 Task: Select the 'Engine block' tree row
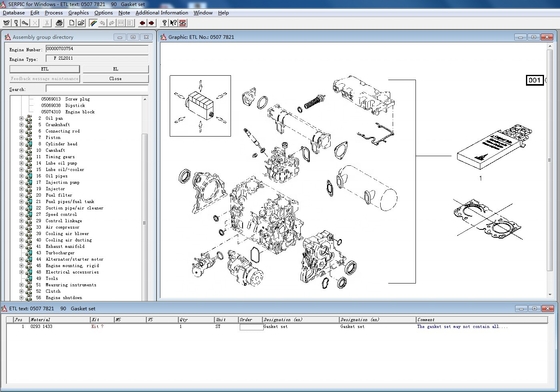pyautogui.click(x=68, y=112)
